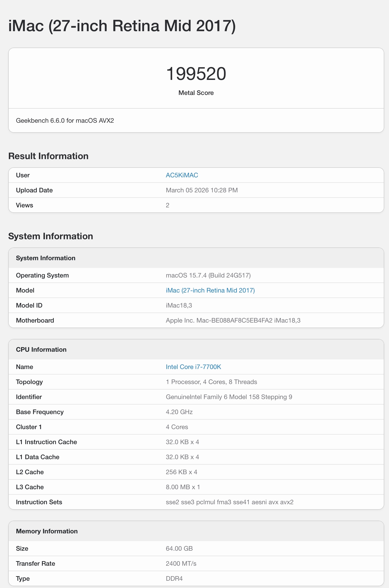Select the L2 Cache value "256 KB x 4"
Viewport: 389px width, 588px height.
pyautogui.click(x=181, y=472)
